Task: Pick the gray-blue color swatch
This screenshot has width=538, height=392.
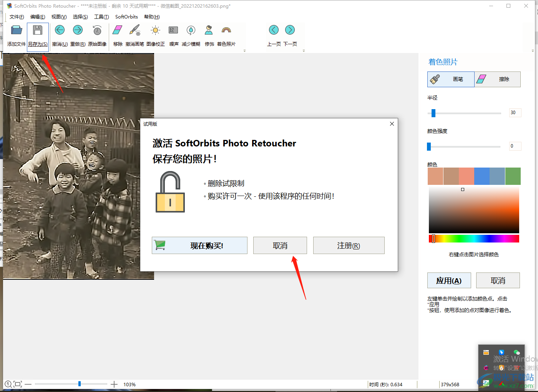Action: 497,176
